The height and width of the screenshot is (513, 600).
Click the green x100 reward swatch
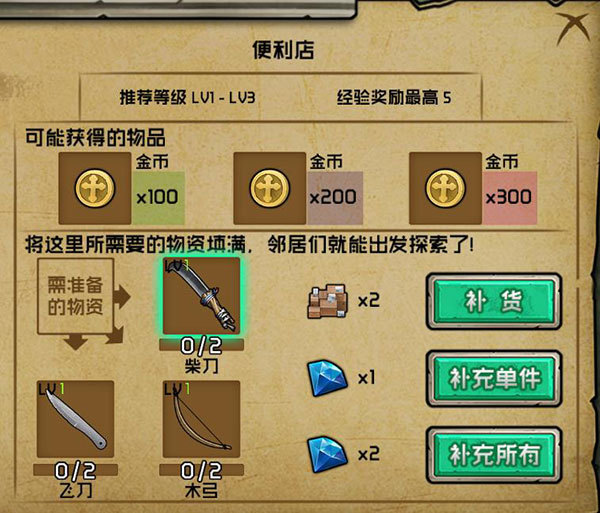tap(158, 198)
